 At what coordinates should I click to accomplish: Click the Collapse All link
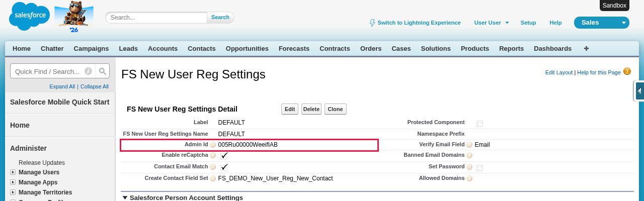coord(95,86)
